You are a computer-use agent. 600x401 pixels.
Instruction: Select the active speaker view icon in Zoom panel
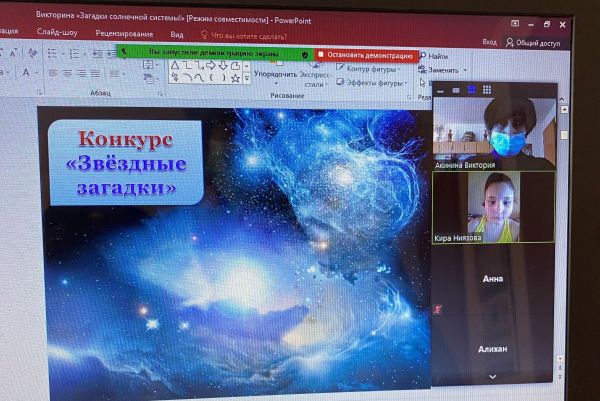470,90
